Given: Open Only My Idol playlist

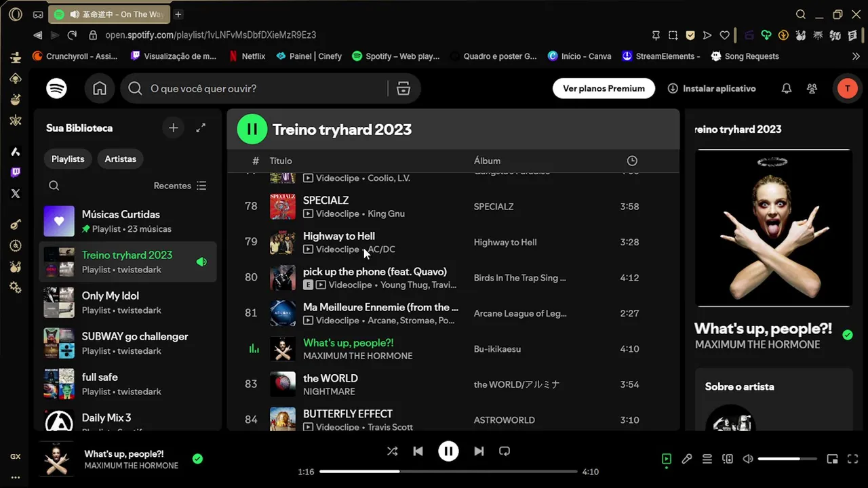Looking at the screenshot, I should [x=127, y=302].
